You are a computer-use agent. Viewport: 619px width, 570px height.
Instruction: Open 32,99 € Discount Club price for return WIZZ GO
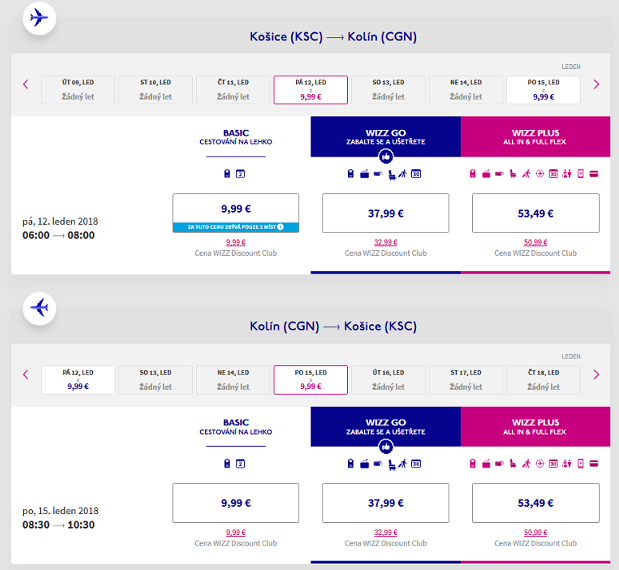click(x=386, y=532)
